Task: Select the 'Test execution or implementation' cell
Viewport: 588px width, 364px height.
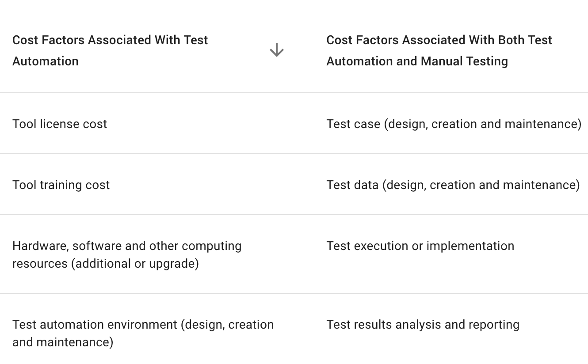Action: coord(420,246)
